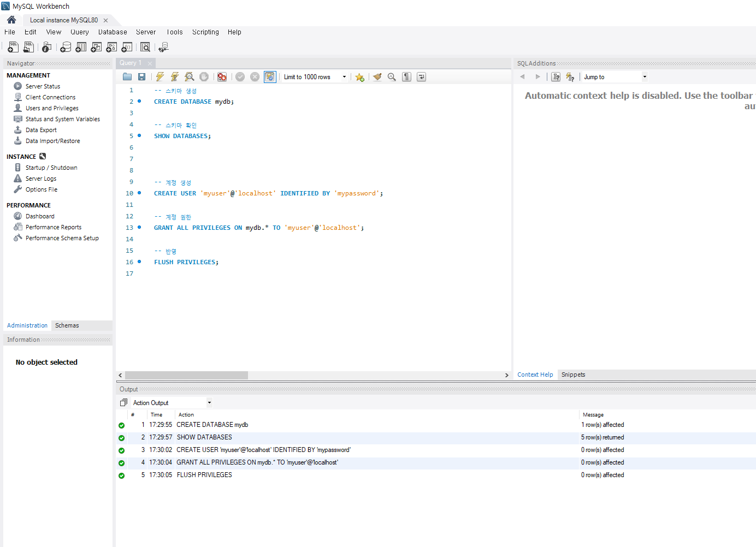Toggle automatic context help icon
Image resolution: width=756 pixels, height=547 pixels.
click(x=556, y=77)
